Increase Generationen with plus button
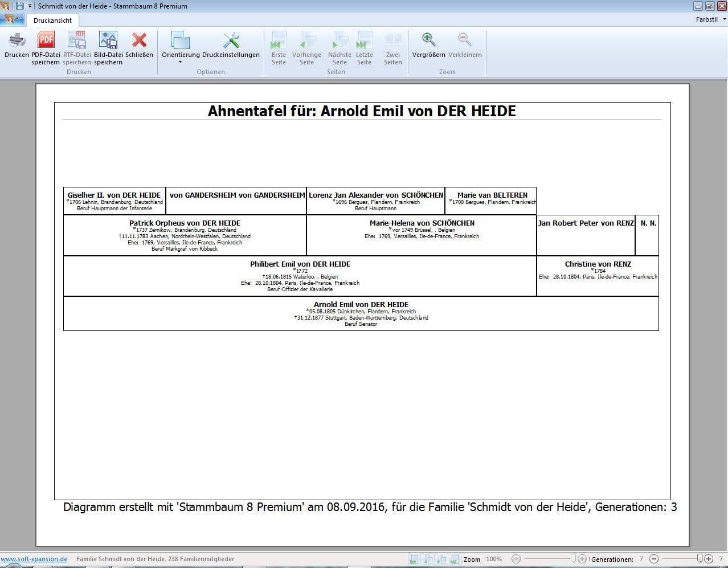This screenshot has height=568, width=728. (709, 559)
